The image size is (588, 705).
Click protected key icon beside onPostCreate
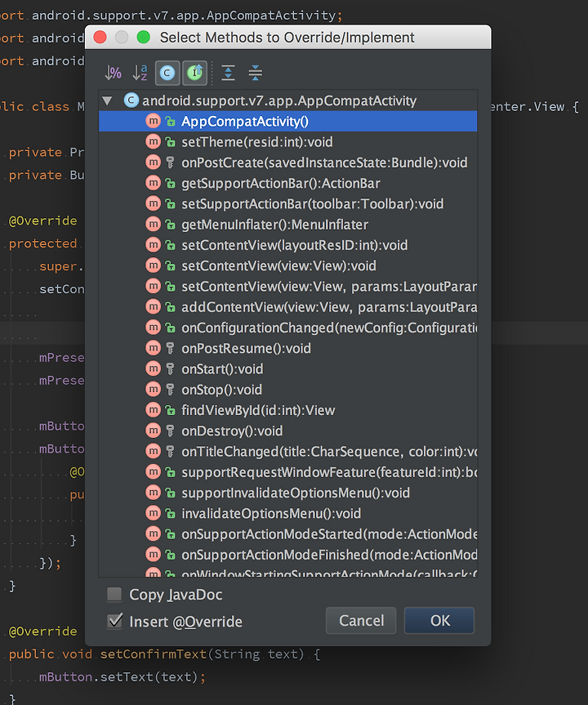point(170,163)
